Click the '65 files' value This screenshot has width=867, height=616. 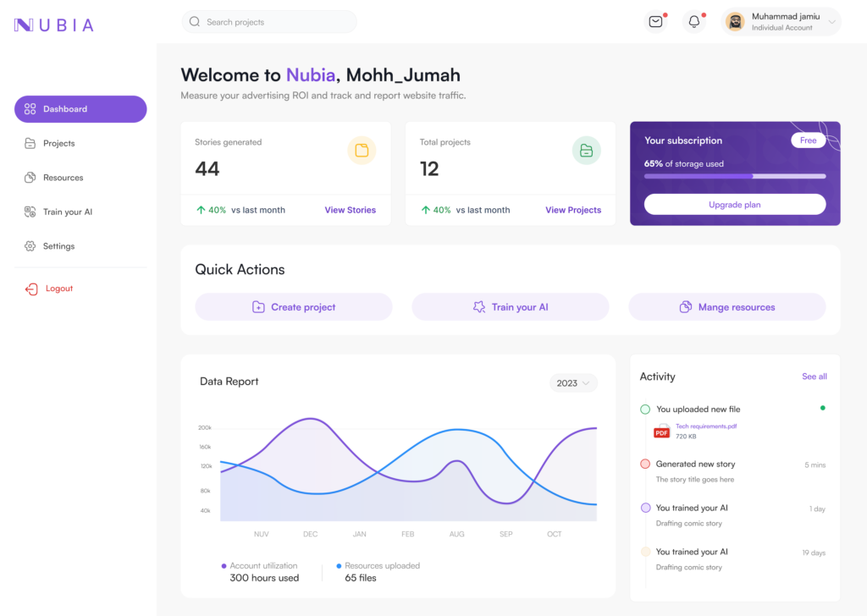361,578
